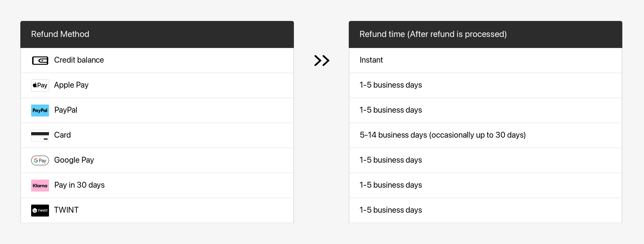Click the black TWINT logo icon
Image resolution: width=644 pixels, height=244 pixels.
click(40, 210)
